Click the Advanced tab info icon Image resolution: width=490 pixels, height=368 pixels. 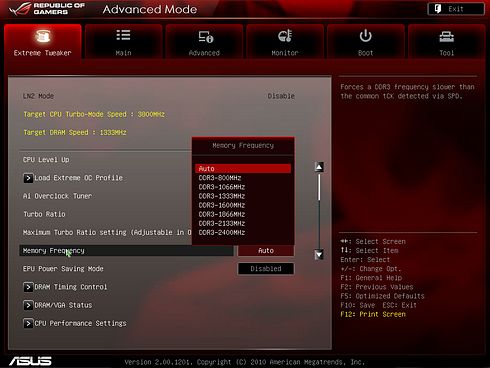[x=206, y=37]
